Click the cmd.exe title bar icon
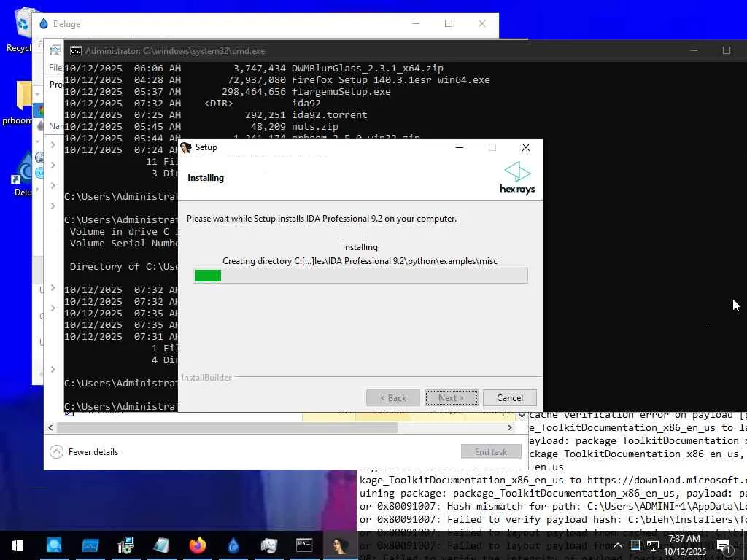747x560 pixels. coord(75,50)
